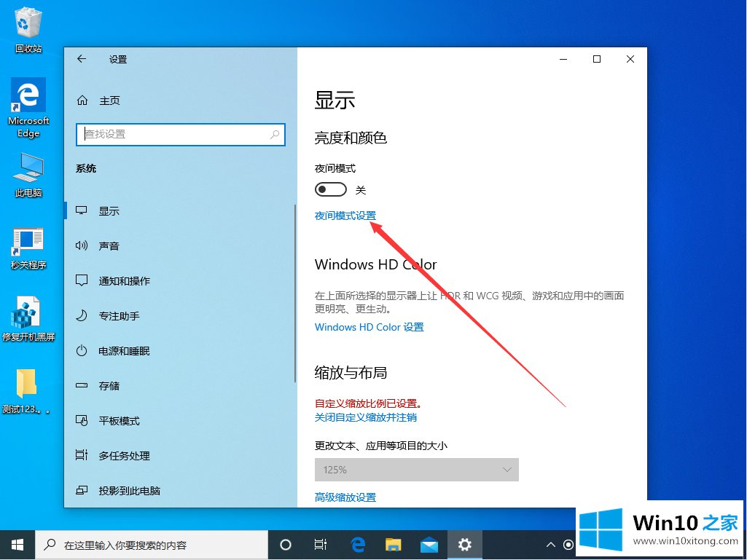Open 夜间模式设置 link
The height and width of the screenshot is (560, 747).
click(x=345, y=216)
